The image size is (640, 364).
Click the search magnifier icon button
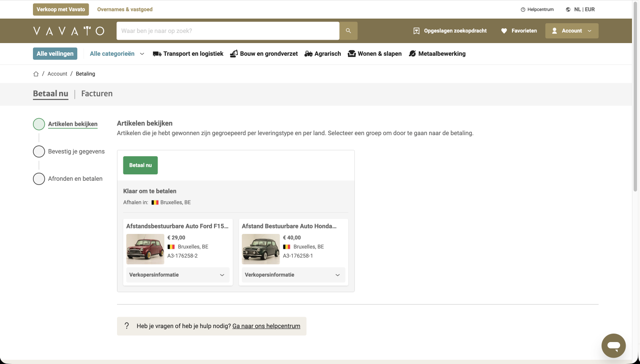pyautogui.click(x=349, y=31)
